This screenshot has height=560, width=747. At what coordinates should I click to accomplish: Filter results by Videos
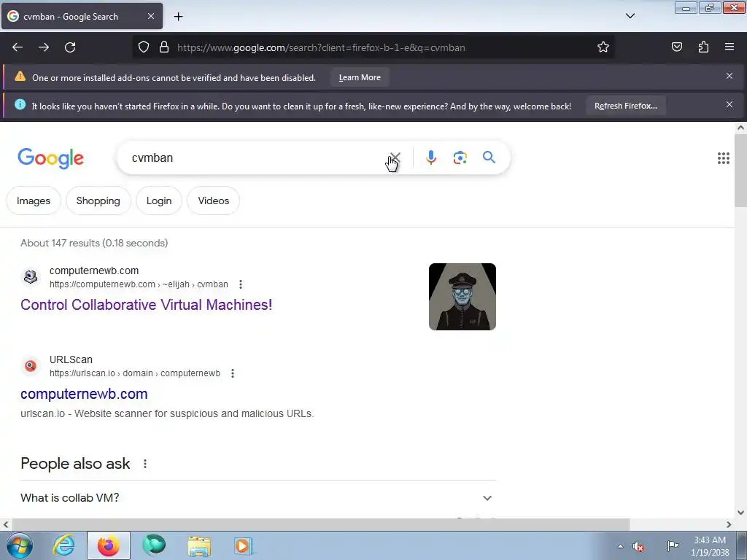[214, 201]
